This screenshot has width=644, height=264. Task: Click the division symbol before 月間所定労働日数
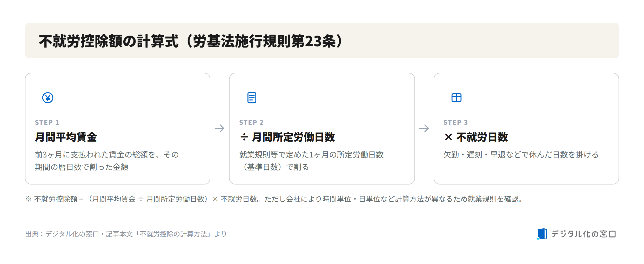[244, 137]
